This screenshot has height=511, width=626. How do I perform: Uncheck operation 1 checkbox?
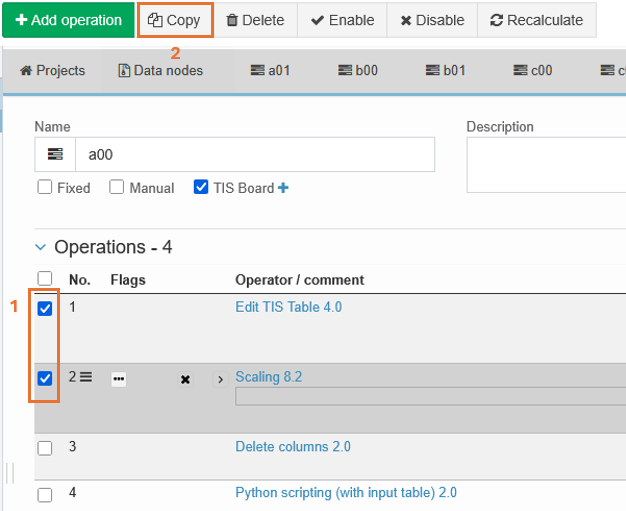(45, 308)
